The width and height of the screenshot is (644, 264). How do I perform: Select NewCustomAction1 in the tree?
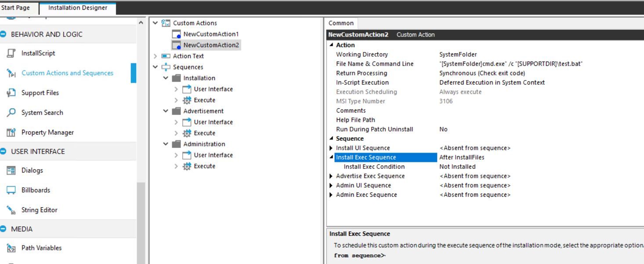tap(211, 34)
